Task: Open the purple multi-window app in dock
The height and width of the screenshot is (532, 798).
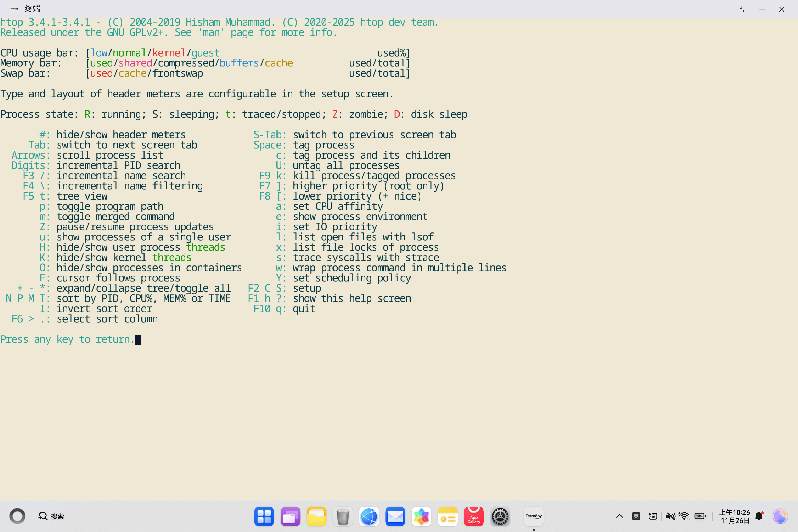Action: pyautogui.click(x=290, y=516)
